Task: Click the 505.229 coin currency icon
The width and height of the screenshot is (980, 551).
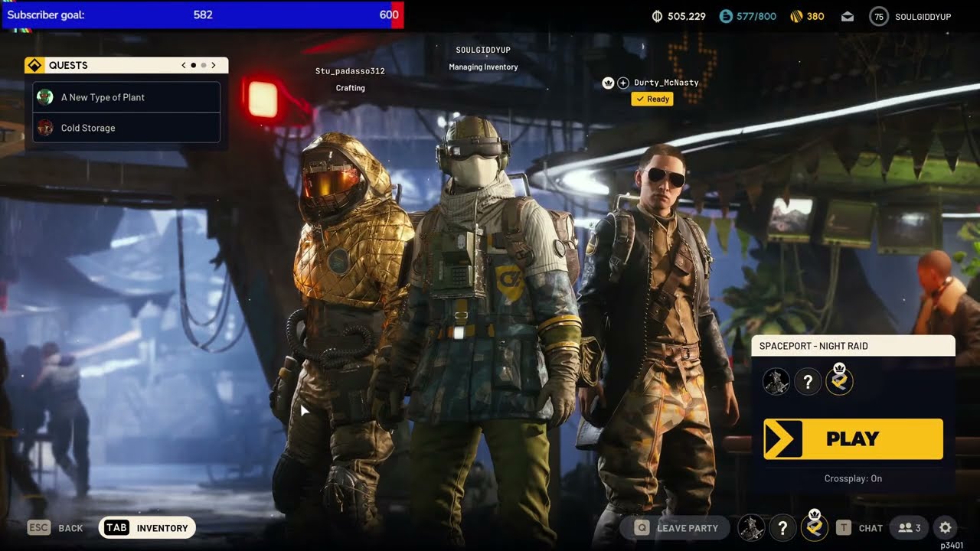Action: click(657, 16)
